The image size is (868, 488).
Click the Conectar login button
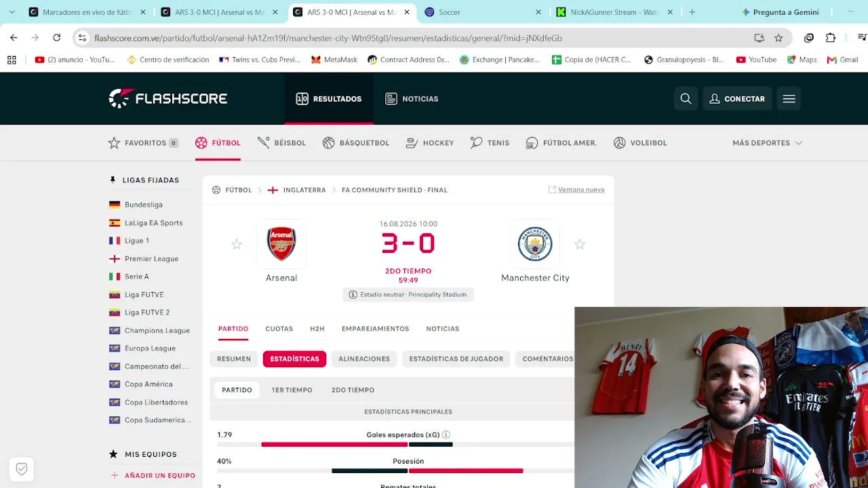click(737, 99)
